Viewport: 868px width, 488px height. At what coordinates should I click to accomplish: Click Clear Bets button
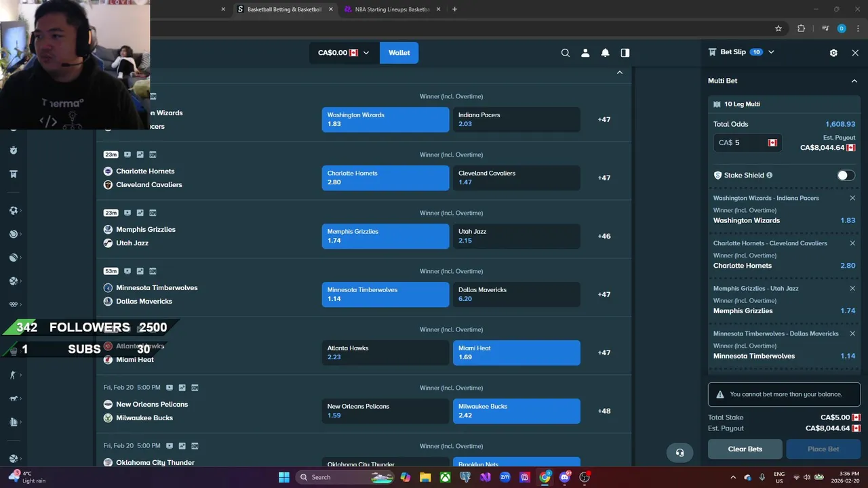coord(745,449)
